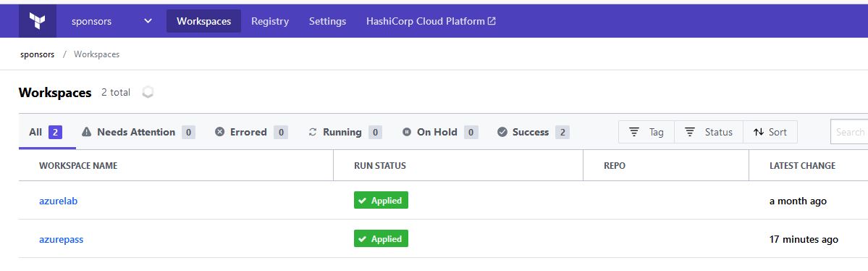
Task: Click the 2 total count text
Action: coord(116,93)
